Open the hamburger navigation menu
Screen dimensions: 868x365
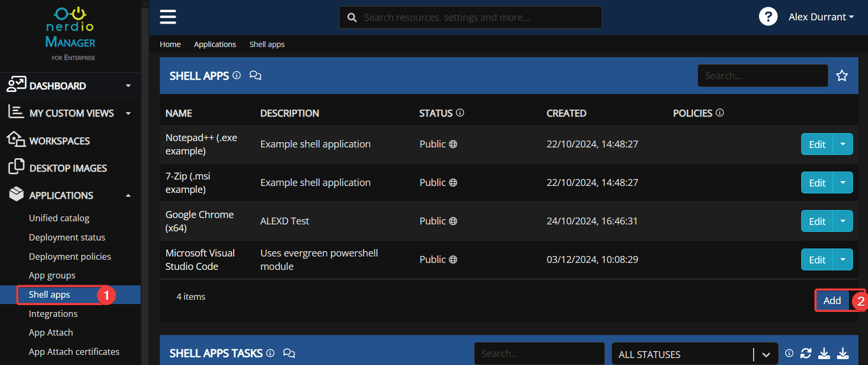point(168,17)
